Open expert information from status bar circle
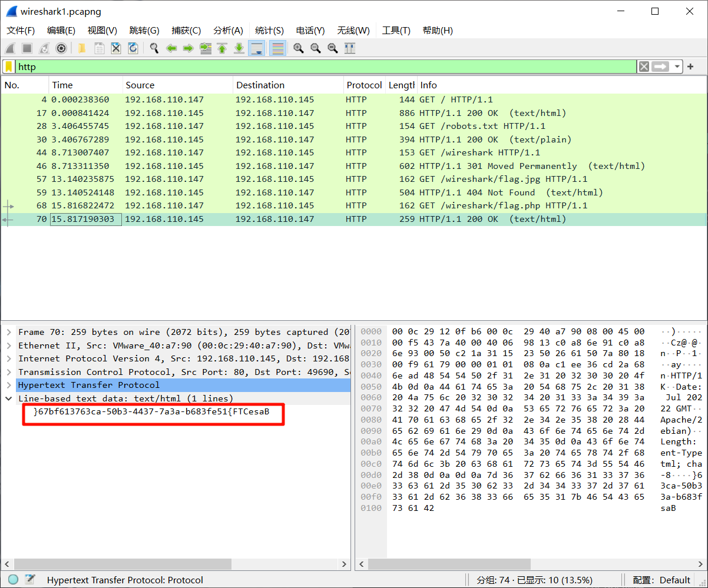The width and height of the screenshot is (708, 588). click(x=14, y=580)
